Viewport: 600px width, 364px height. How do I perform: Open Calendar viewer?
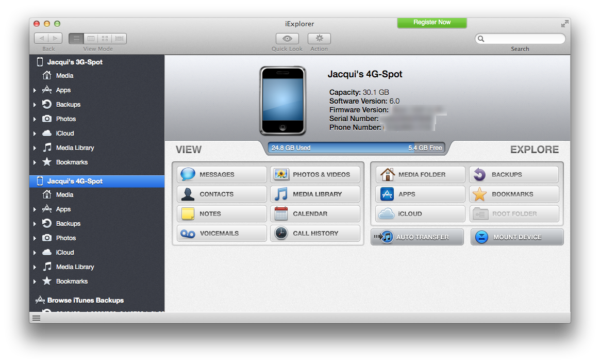tap(315, 213)
